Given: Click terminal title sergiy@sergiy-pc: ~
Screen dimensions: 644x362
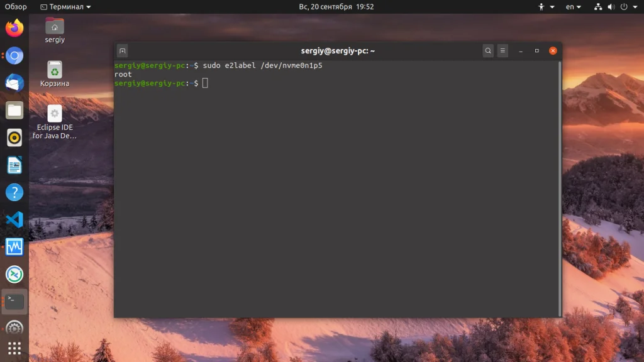Looking at the screenshot, I should click(338, 51).
